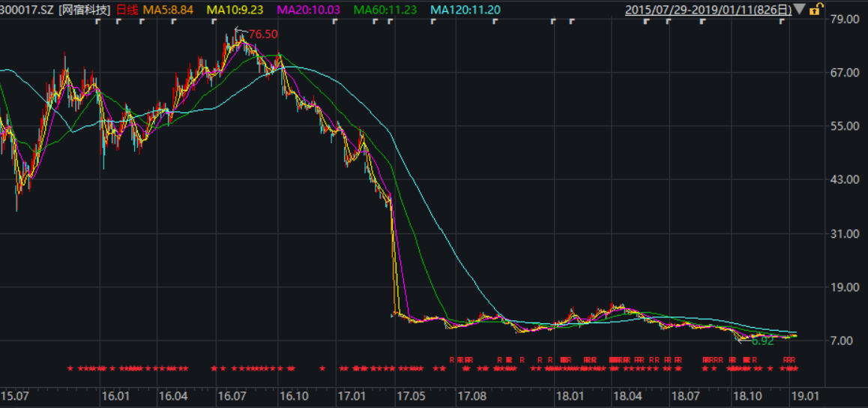The width and height of the screenshot is (868, 408).
Task: Click the 网宿科技 stock name label
Action: [84, 10]
